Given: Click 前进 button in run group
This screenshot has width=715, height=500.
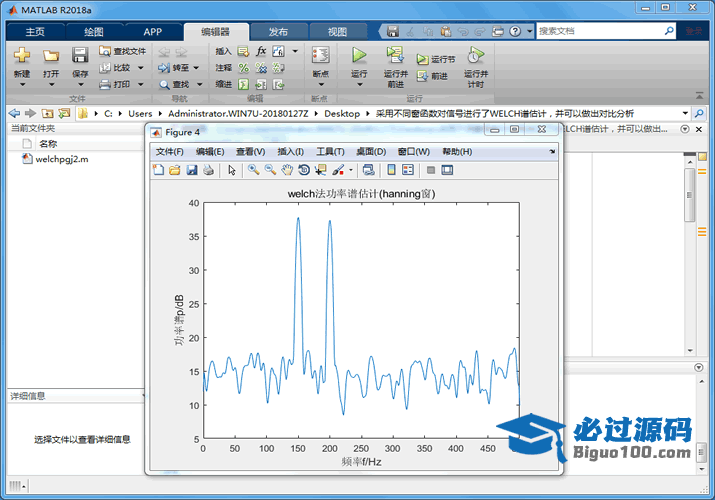Looking at the screenshot, I should coord(432,76).
